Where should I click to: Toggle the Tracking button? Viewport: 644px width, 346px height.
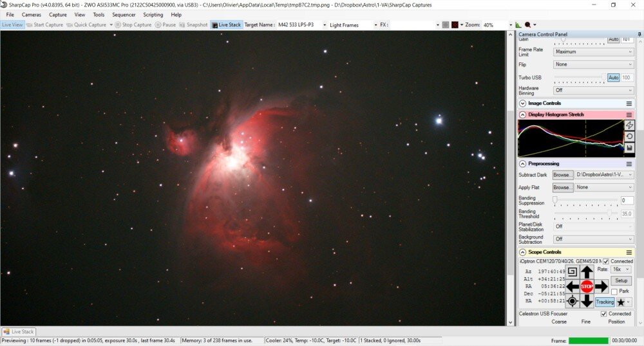(605, 302)
